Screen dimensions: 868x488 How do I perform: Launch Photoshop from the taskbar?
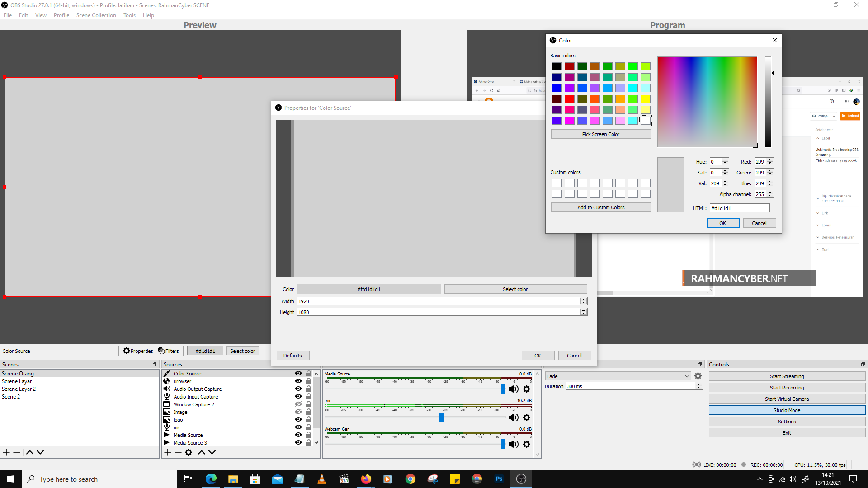tap(499, 479)
